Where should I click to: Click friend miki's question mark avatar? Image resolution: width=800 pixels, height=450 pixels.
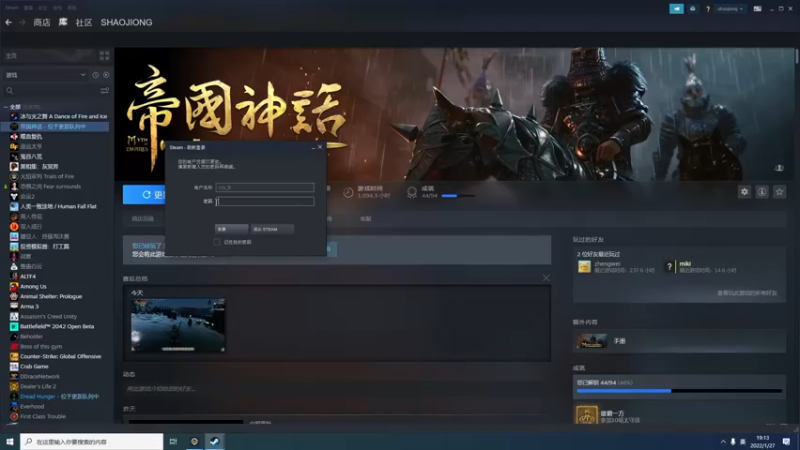(x=669, y=266)
